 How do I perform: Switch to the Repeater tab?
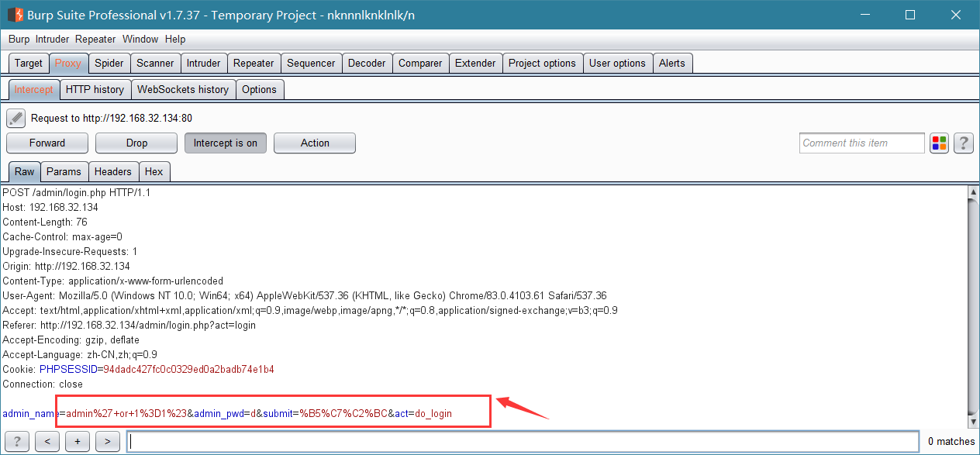coord(254,64)
